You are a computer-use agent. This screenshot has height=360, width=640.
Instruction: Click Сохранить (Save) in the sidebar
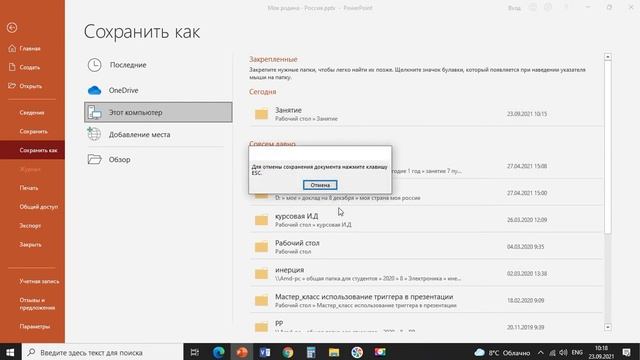click(33, 131)
